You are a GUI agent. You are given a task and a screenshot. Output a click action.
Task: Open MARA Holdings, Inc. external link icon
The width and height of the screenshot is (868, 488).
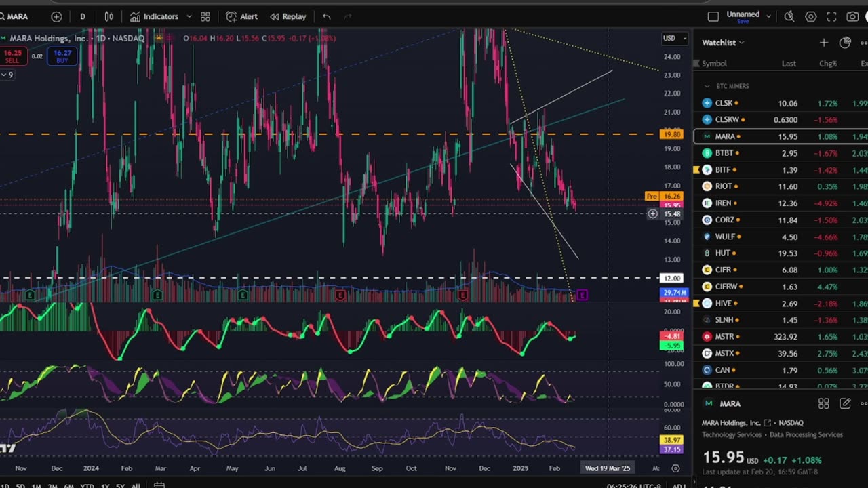768,423
